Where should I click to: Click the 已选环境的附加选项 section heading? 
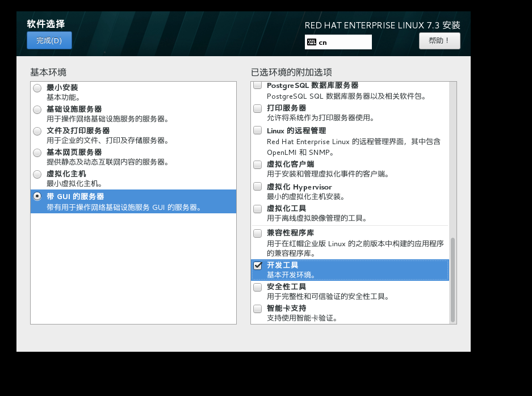(291, 72)
